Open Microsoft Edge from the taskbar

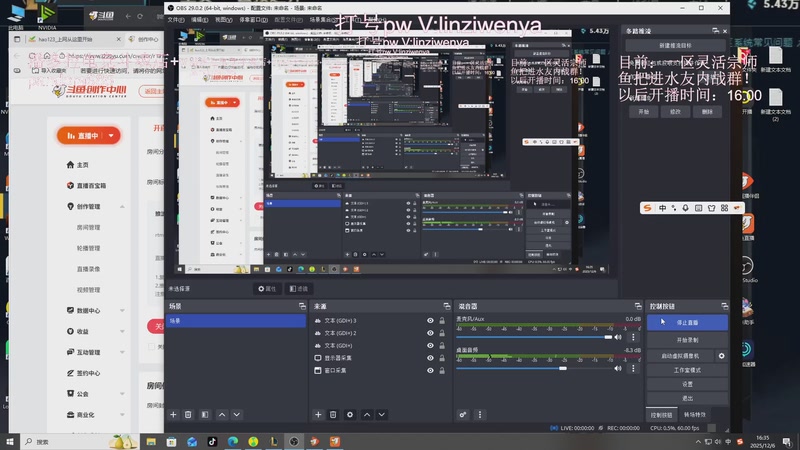(x=233, y=441)
